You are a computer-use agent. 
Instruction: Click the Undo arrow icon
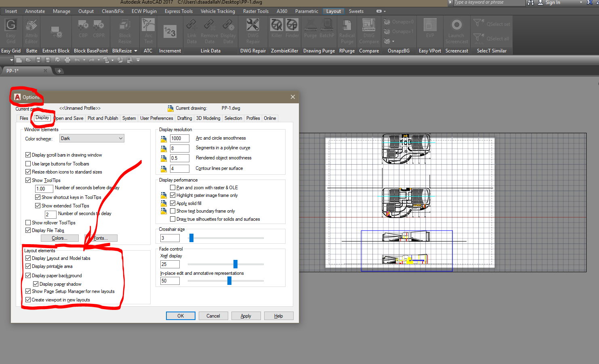(77, 60)
